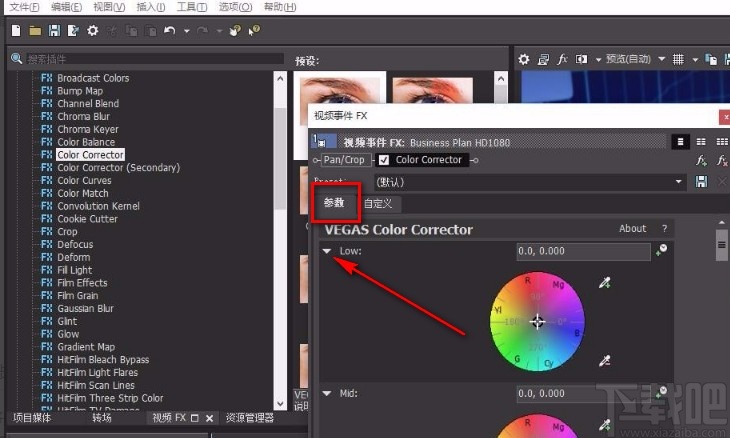Image resolution: width=730 pixels, height=438 pixels.
Task: Undo the last action
Action: coord(169,31)
